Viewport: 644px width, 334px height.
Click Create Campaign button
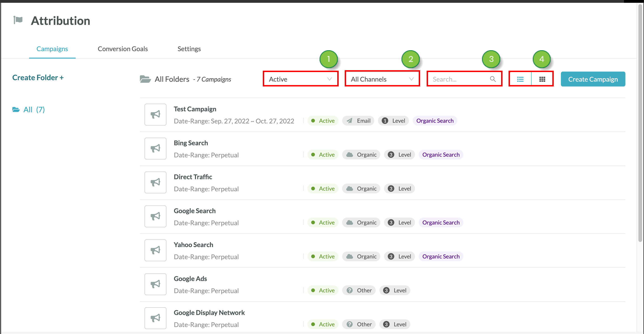[593, 79]
